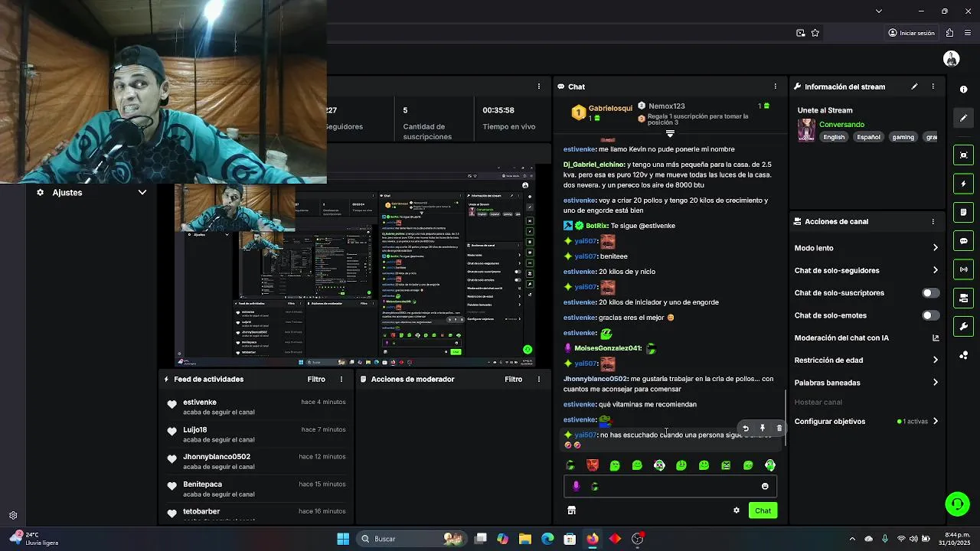The image size is (980, 551).
Task: Open Filtro in Feed de actividades
Action: 316,379
